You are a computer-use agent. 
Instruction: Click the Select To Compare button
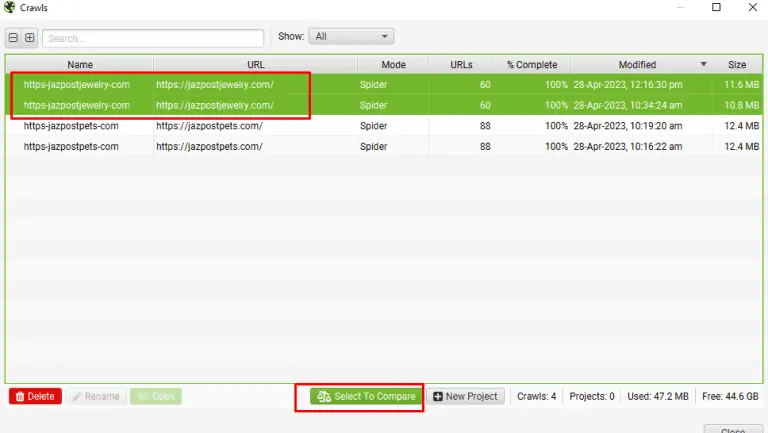tap(366, 396)
